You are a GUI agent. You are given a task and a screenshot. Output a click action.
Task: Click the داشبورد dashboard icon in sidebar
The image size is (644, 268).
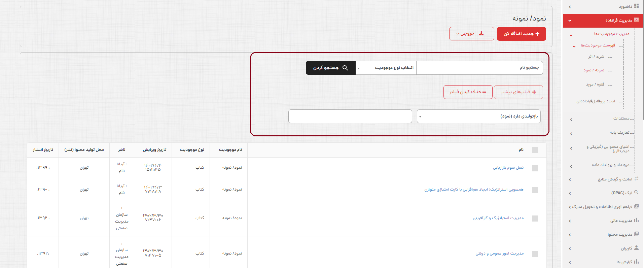(636, 6)
